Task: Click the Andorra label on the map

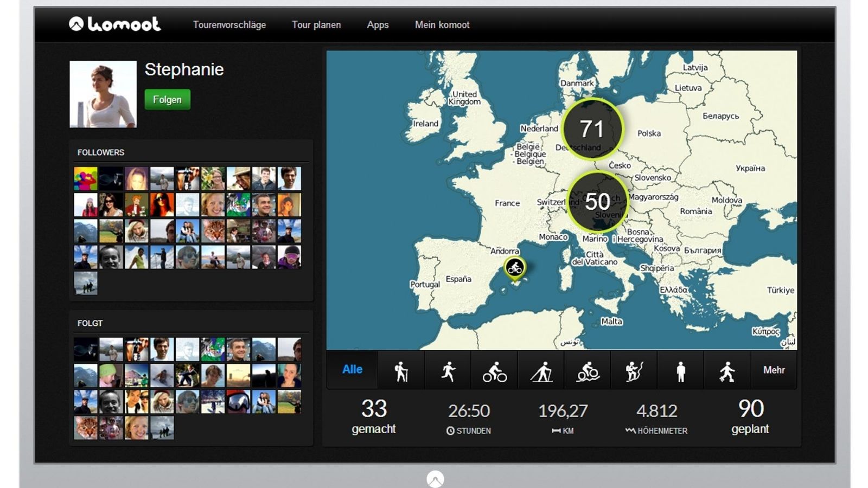Action: click(x=505, y=251)
